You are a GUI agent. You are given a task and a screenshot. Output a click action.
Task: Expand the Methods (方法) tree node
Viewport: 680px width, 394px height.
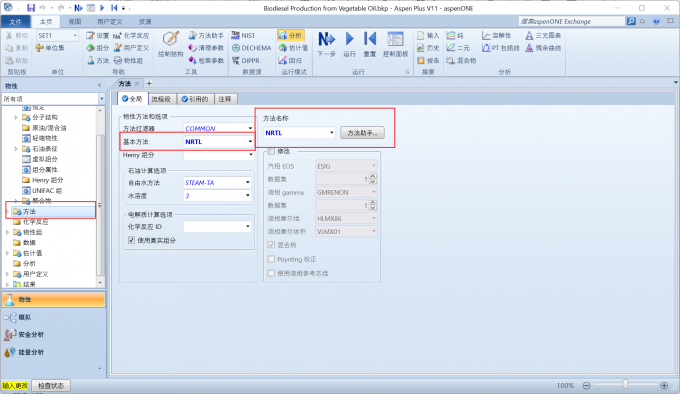7,212
